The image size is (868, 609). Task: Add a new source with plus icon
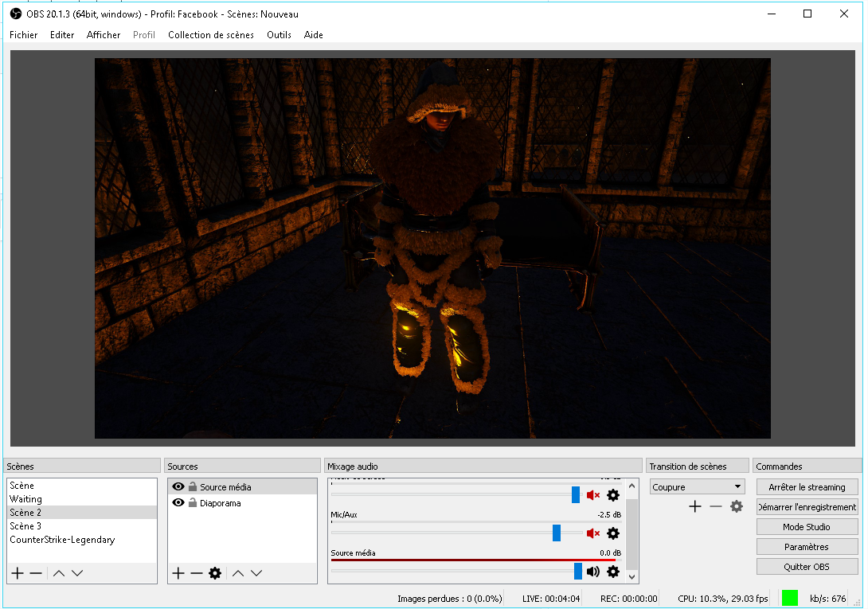point(178,573)
